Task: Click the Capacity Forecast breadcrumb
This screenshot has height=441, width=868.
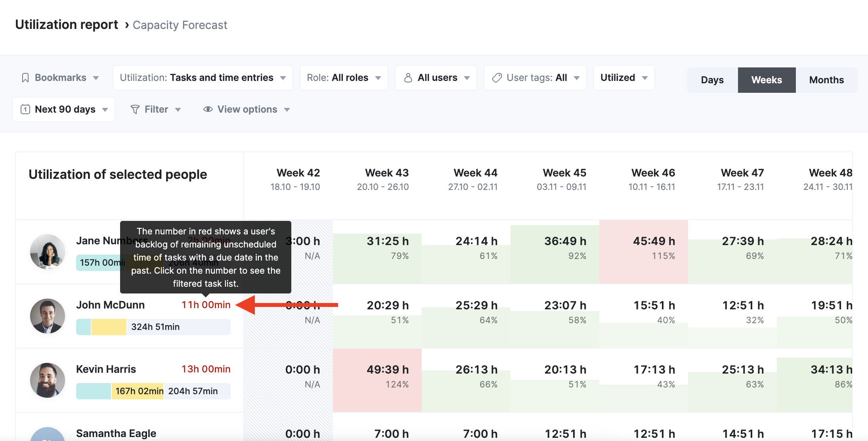Action: [x=180, y=25]
